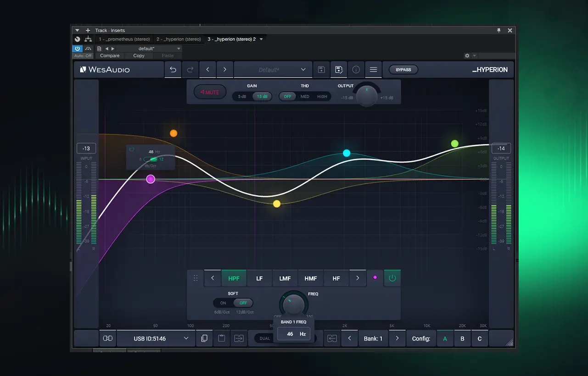Select Config A

pos(445,338)
